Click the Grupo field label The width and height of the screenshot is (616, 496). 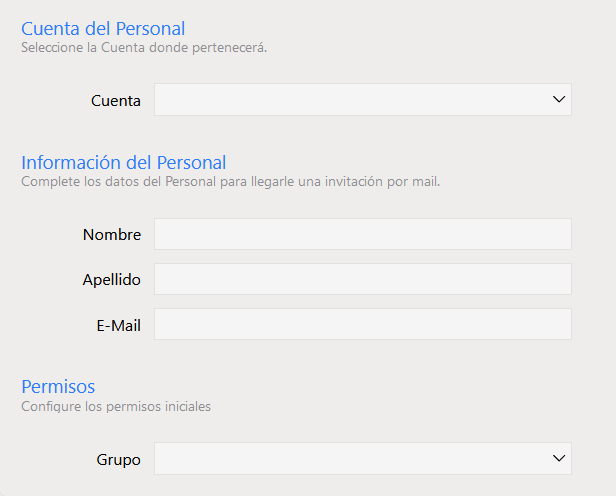(119, 460)
